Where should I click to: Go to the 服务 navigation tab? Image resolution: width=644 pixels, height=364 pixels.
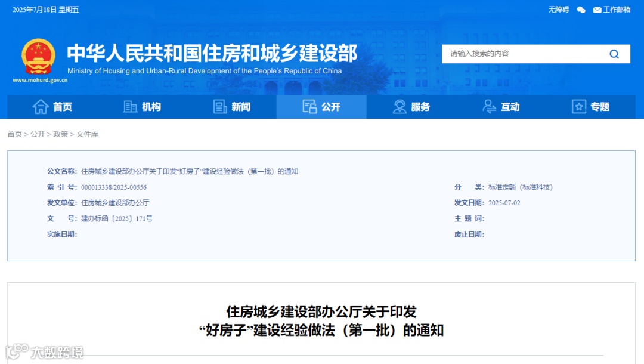[x=411, y=107]
